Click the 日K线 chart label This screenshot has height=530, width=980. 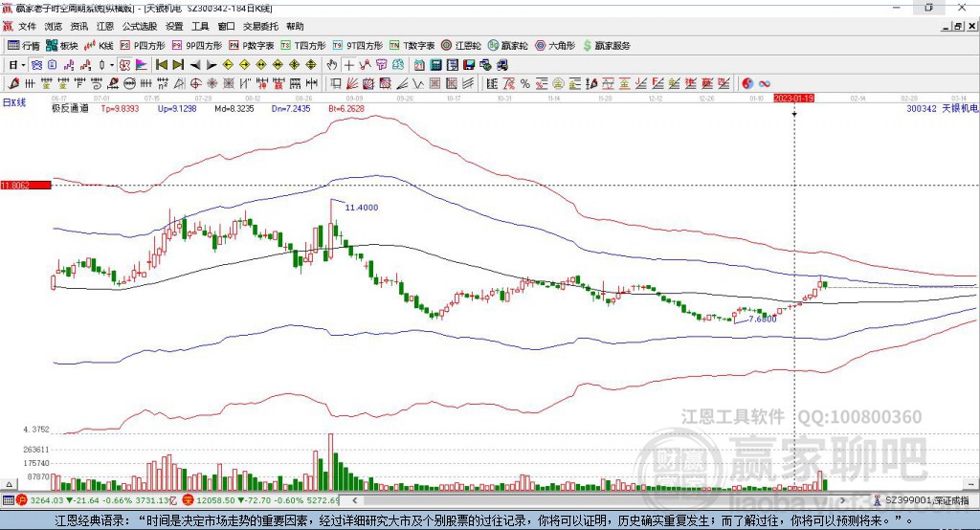click(14, 102)
